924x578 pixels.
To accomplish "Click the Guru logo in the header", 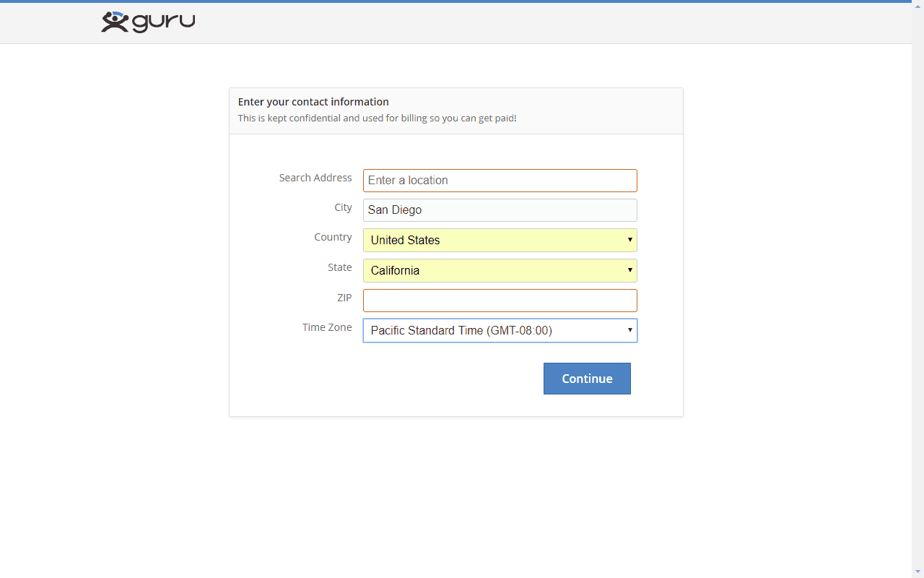I will [148, 22].
